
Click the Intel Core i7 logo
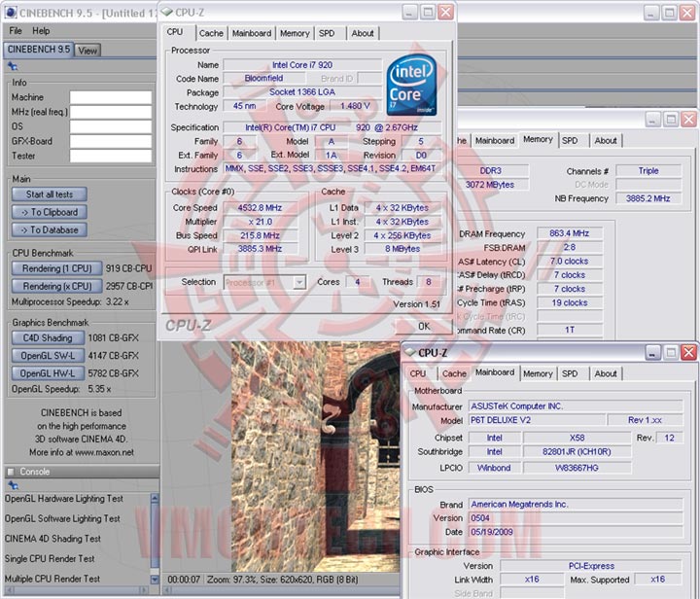coord(411,85)
